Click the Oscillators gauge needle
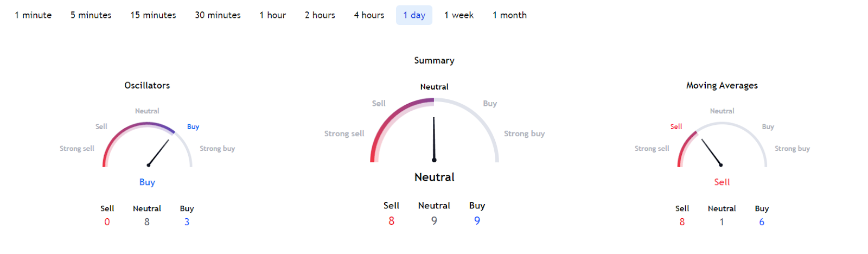This screenshot has height=254, width=868. coord(158,153)
